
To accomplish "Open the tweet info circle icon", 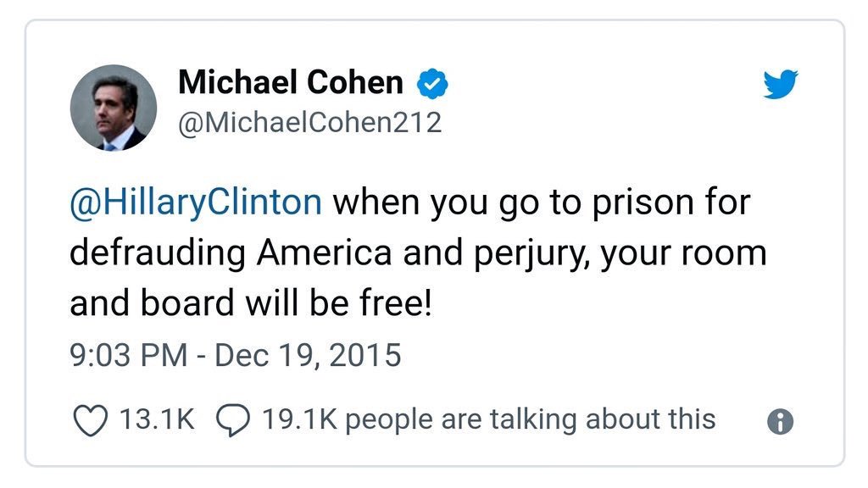I will click(781, 422).
